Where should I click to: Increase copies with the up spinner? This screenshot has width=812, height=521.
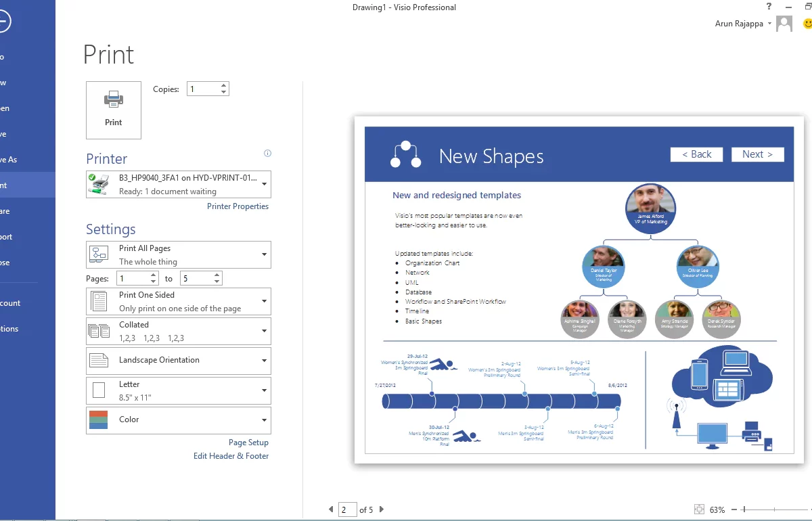(x=224, y=85)
